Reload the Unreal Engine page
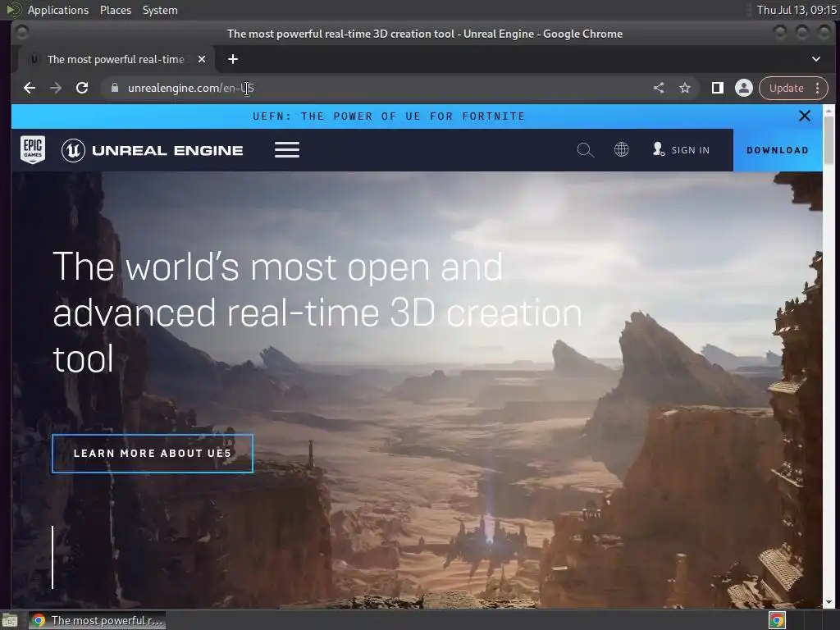This screenshot has width=840, height=630. coord(82,88)
